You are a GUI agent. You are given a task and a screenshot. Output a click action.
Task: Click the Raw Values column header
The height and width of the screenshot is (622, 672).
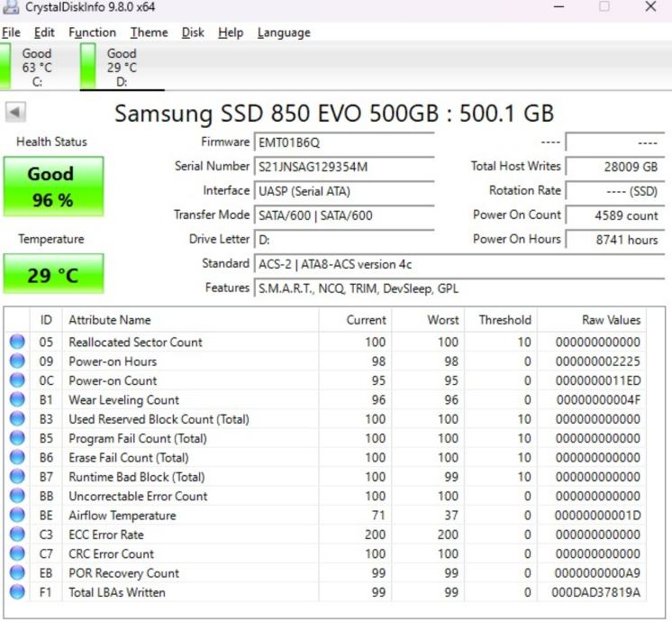pyautogui.click(x=611, y=320)
